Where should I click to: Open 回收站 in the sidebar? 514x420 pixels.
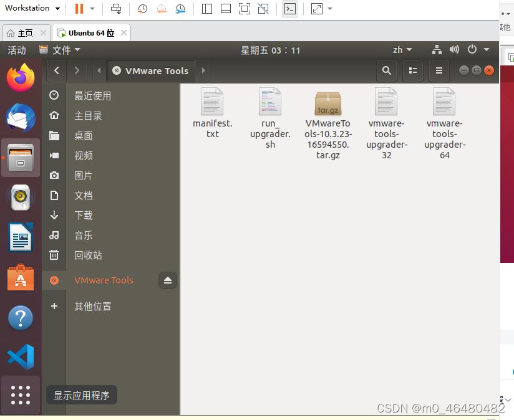point(111,255)
